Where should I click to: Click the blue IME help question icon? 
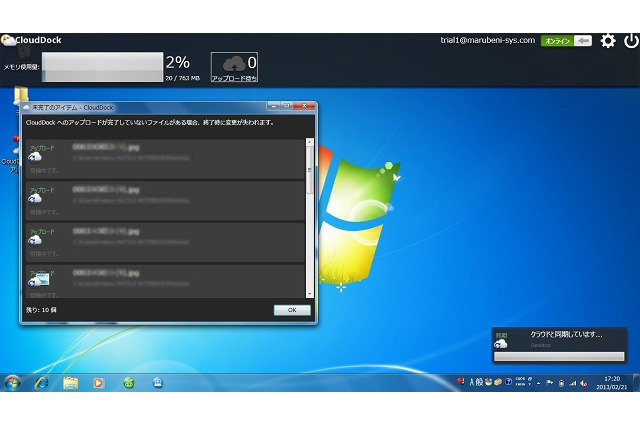(508, 382)
